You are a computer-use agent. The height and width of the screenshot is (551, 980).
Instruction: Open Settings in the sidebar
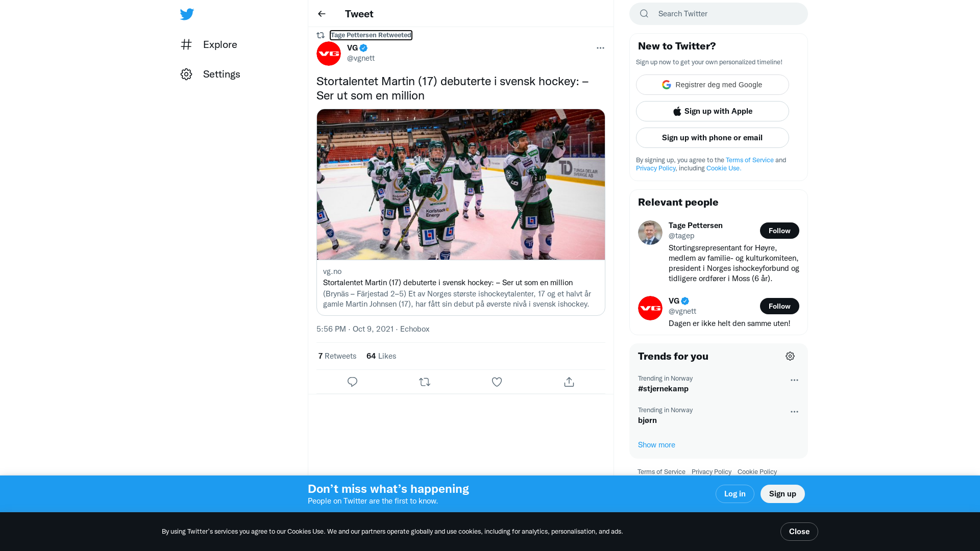[210, 74]
